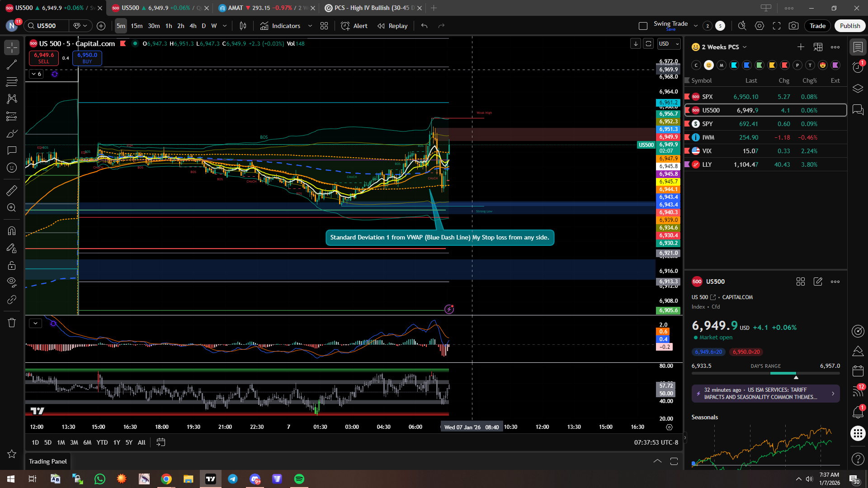The image size is (868, 488).
Task: Open the USD currency dropdown
Action: click(x=669, y=44)
